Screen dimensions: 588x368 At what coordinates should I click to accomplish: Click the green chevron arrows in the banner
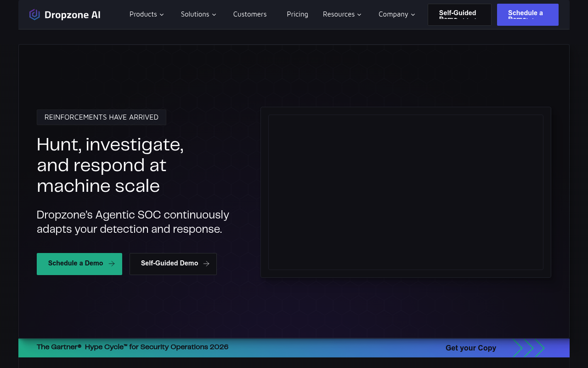point(529,348)
